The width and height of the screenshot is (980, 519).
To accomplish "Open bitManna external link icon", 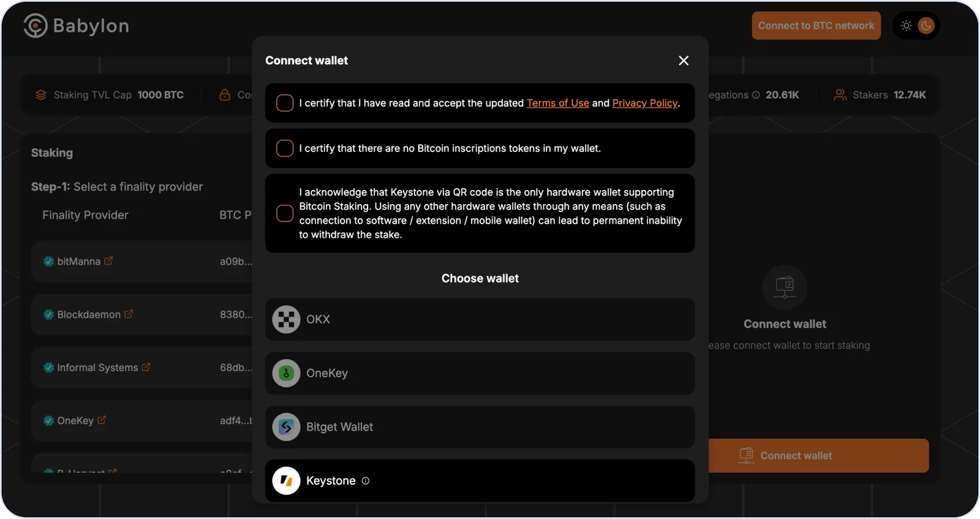I will coord(108,261).
